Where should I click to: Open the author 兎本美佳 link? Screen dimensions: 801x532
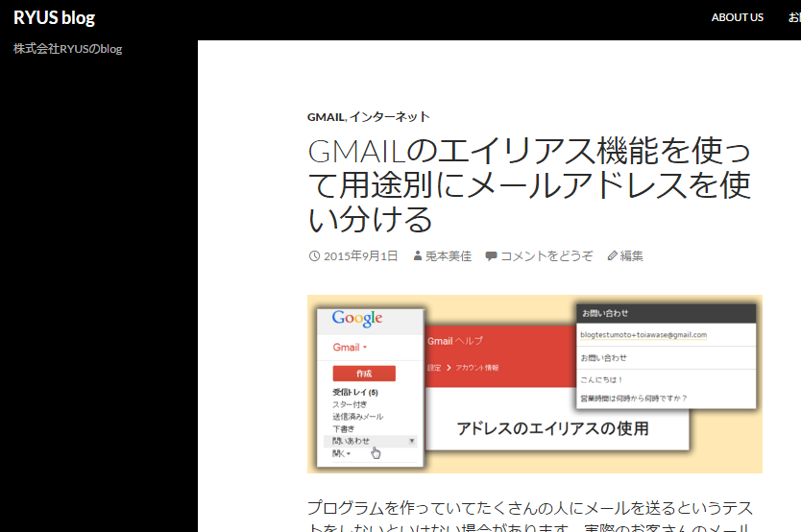click(448, 255)
